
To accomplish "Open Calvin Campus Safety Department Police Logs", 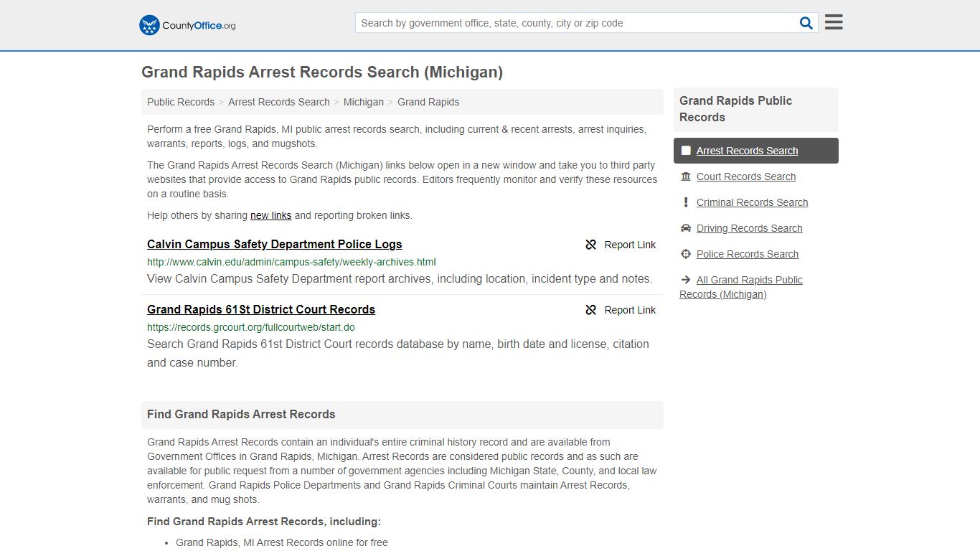I will pyautogui.click(x=275, y=244).
